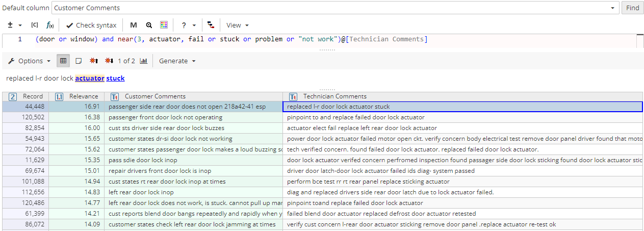Viewport: 644px width, 231px height.
Task: Jump to previous highlighted match
Action: (x=94, y=61)
